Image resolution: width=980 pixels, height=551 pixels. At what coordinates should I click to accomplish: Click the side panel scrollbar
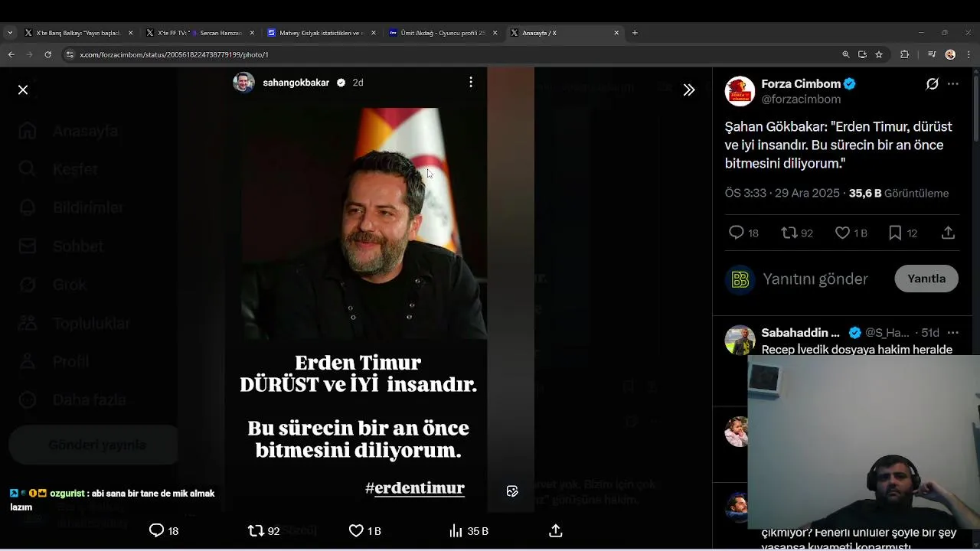pyautogui.click(x=975, y=107)
